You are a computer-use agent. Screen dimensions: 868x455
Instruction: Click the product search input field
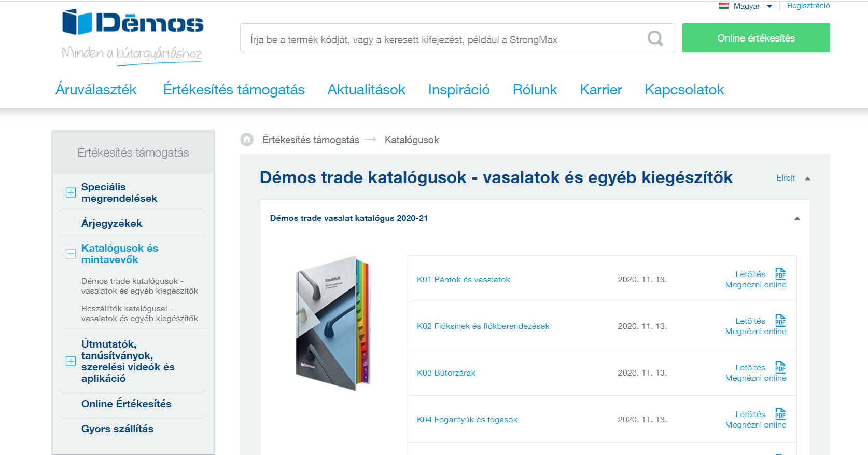coord(441,39)
